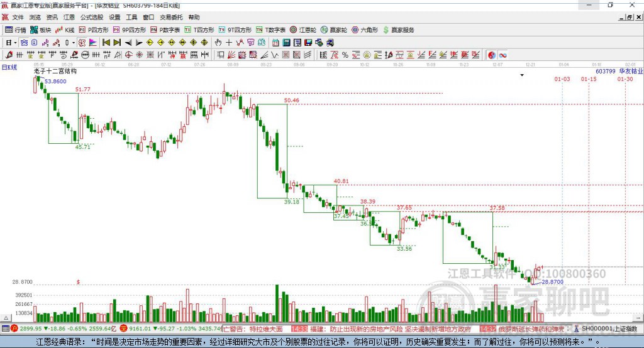
Task: Open the 窗口 menu
Action: tap(148, 17)
